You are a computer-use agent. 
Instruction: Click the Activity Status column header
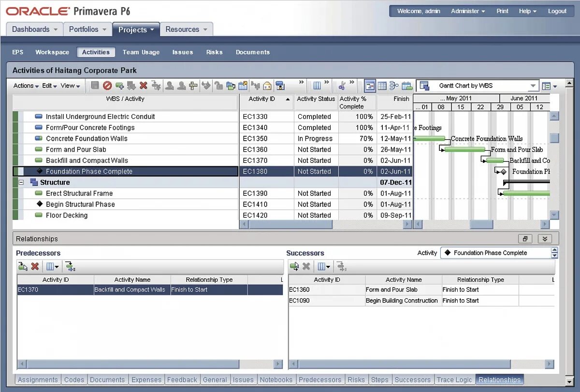(316, 102)
